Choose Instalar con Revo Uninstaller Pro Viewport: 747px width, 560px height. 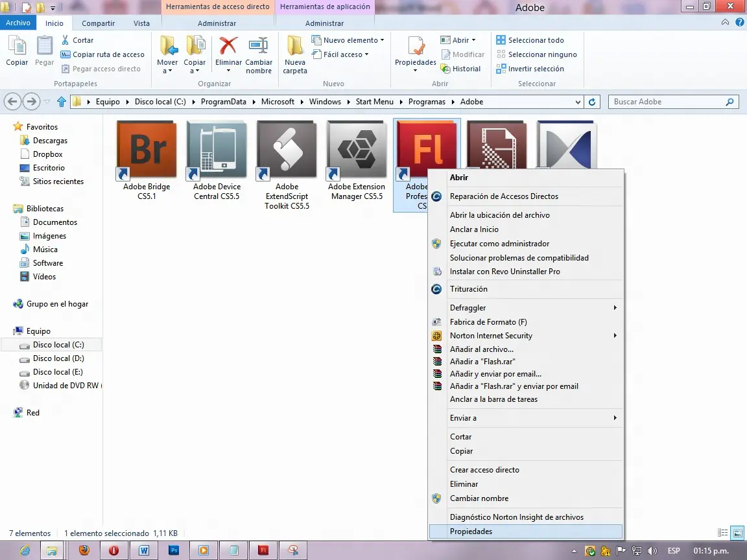point(527,272)
